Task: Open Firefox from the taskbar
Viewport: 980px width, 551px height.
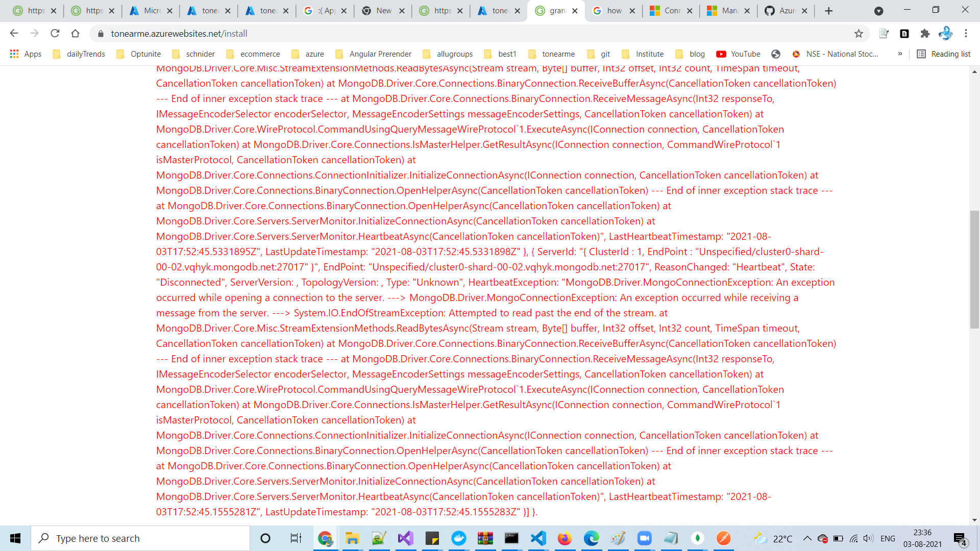Action: tap(565, 538)
